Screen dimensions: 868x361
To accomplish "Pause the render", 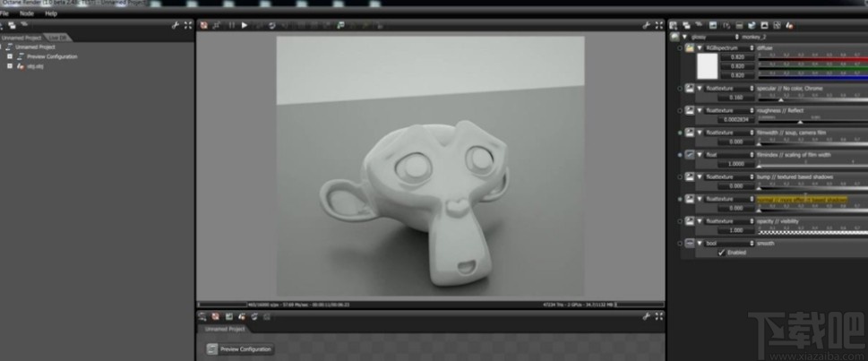I will (x=231, y=25).
